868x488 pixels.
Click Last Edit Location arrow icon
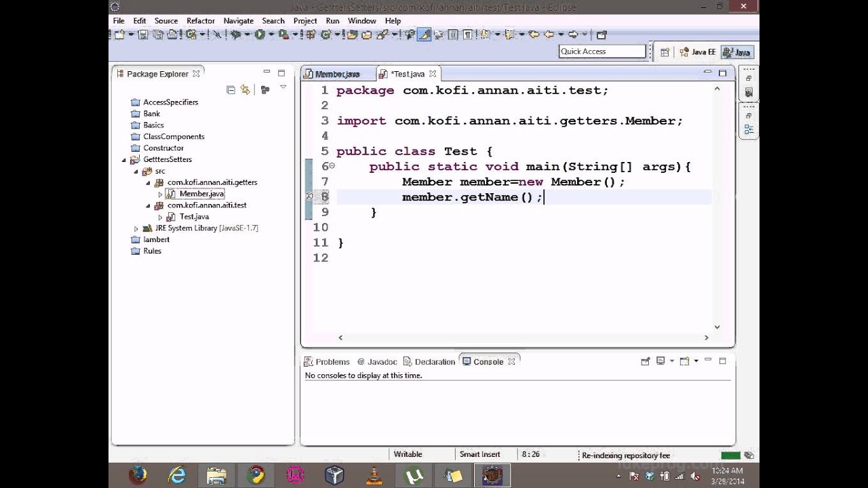pyautogui.click(x=534, y=35)
